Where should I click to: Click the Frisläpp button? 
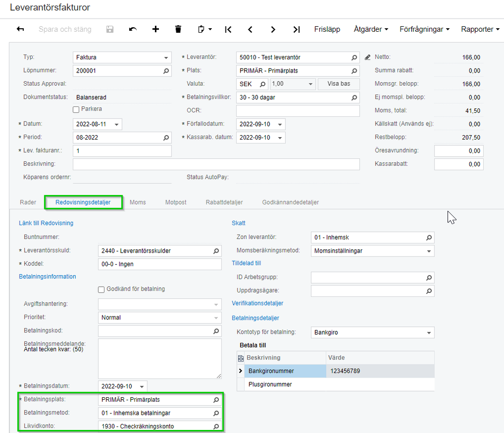(327, 29)
